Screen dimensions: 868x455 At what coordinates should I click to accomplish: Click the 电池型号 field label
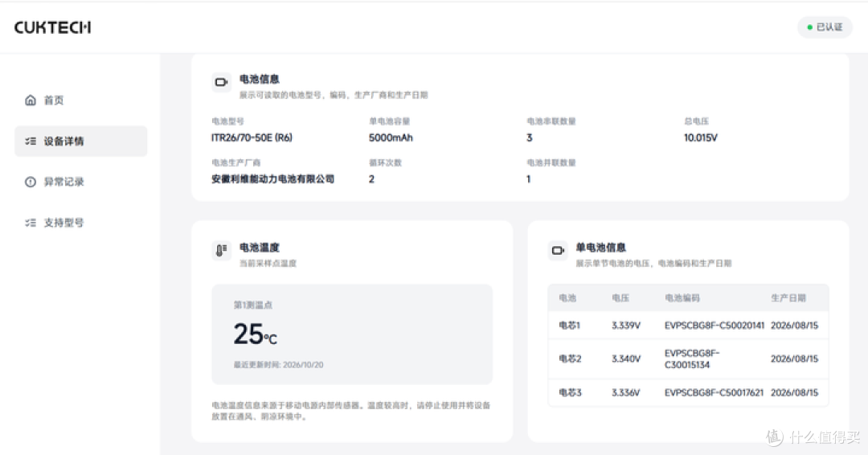tap(227, 121)
